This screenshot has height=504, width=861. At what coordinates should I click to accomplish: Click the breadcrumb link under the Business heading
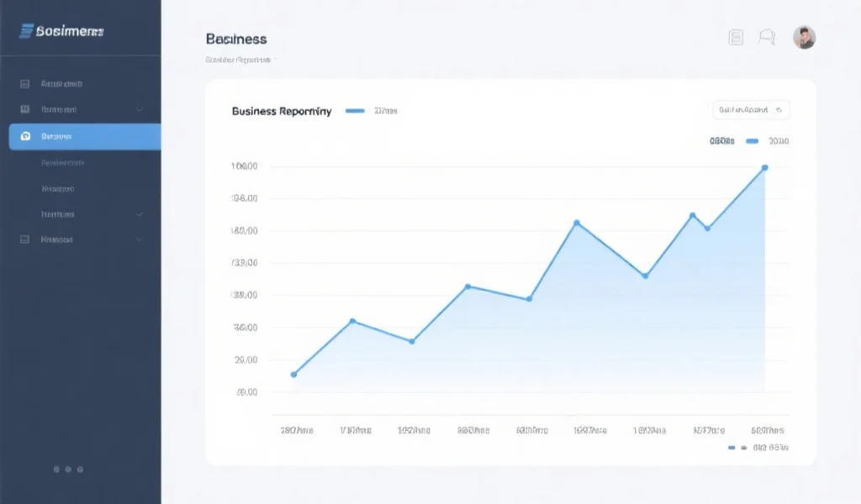click(238, 60)
